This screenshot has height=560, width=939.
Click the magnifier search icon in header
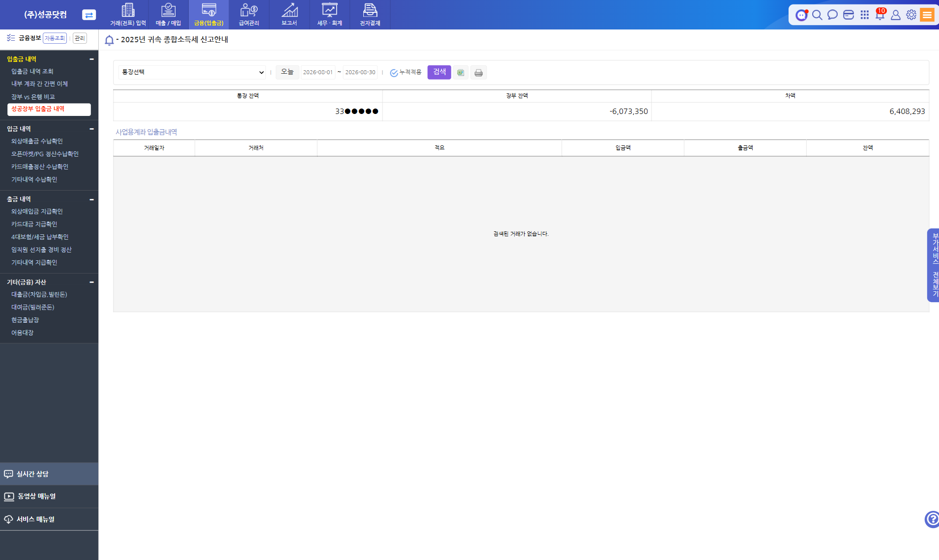[817, 15]
